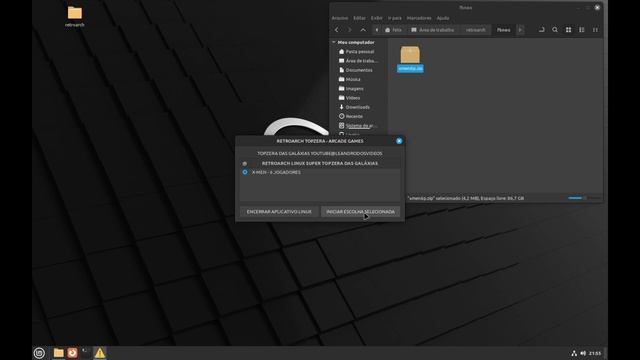The height and width of the screenshot is (360, 640).
Task: Open Documentos in the sidebar
Action: [357, 70]
